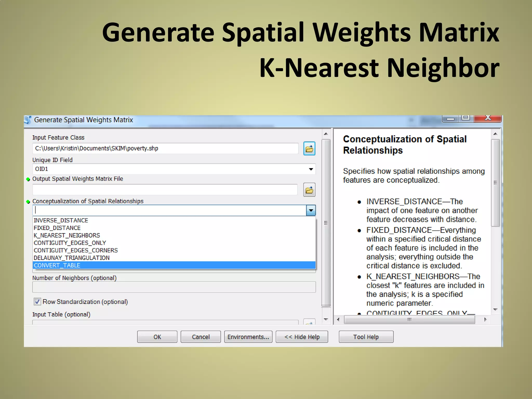Click the help pane horizontal scroll left arrow
Screen dimensions: 532x399
(338, 320)
